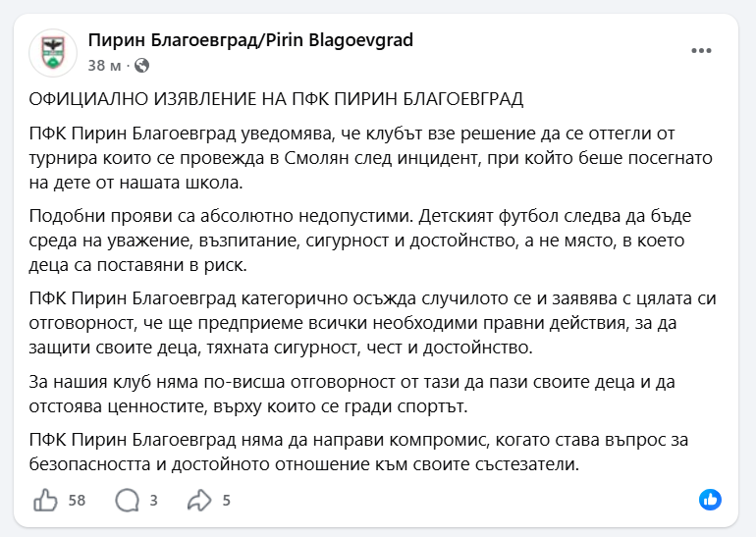Screen dimensions: 756x537
Task: Open the three-dot post options menu
Action: pos(701,50)
